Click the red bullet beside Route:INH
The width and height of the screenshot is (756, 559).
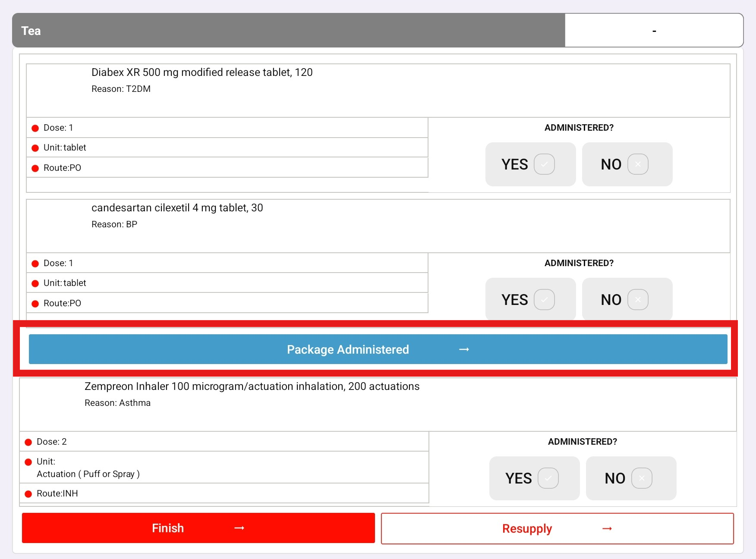point(28,494)
